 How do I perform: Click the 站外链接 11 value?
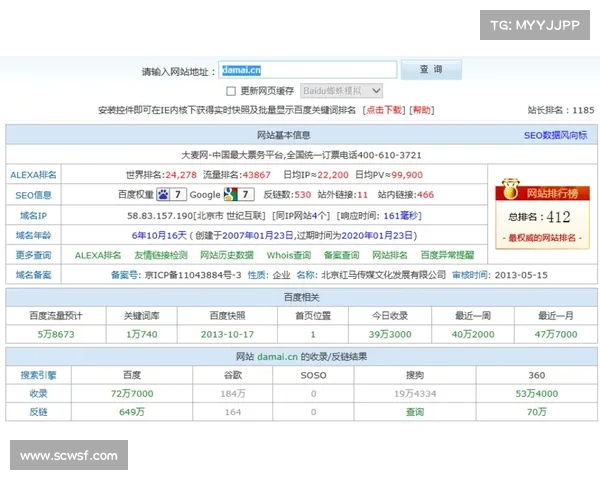click(362, 195)
